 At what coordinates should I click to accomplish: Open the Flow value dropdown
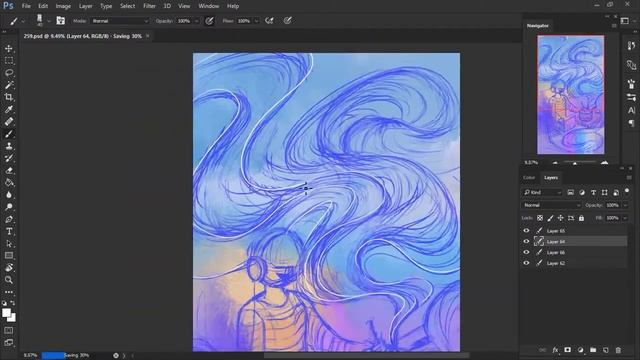(x=256, y=21)
